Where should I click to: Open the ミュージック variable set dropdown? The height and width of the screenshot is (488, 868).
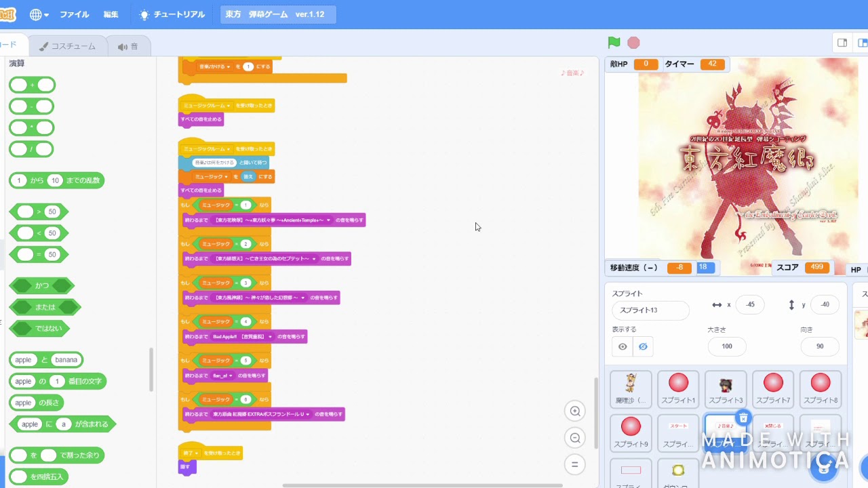(x=226, y=177)
